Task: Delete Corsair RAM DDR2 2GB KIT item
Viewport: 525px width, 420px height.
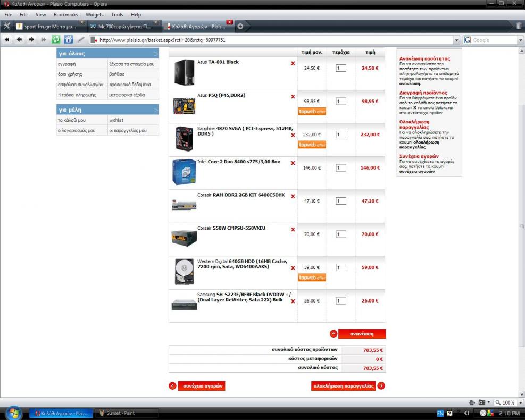Action: [x=293, y=196]
